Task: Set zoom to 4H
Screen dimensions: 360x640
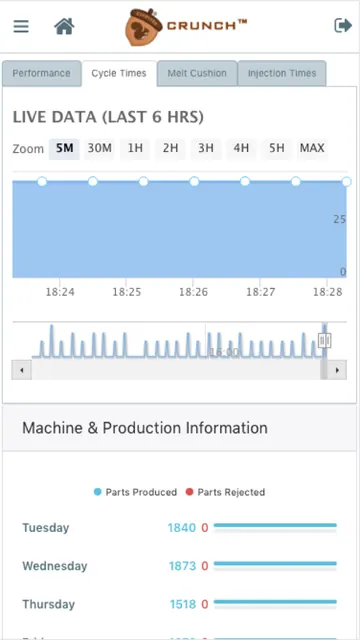Action: point(241,149)
